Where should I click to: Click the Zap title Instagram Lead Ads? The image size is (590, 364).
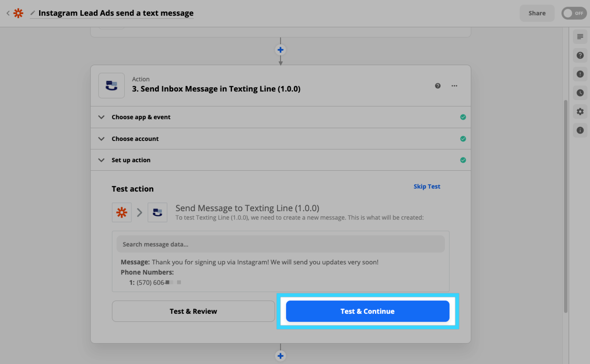(116, 13)
